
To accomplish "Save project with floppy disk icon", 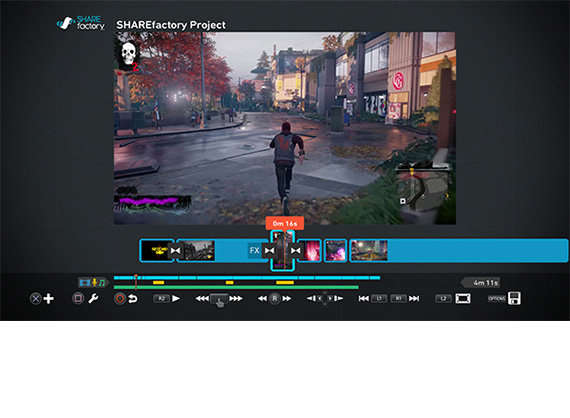I will point(514,298).
